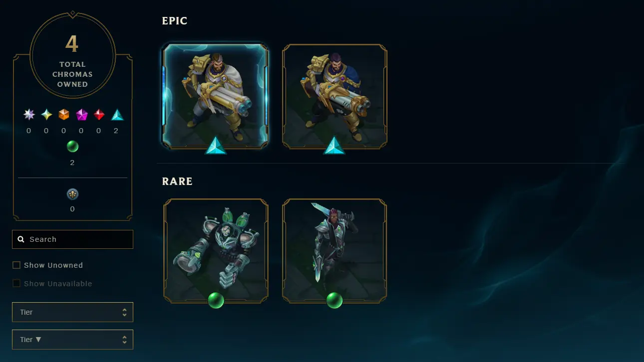
Task: Enable the Show Unowned checkbox
Action: click(16, 265)
